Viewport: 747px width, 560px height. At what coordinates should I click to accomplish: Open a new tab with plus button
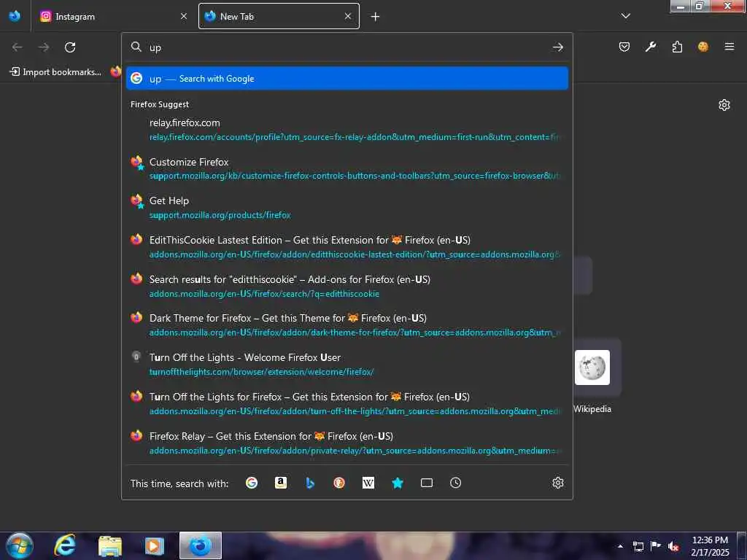point(376,17)
